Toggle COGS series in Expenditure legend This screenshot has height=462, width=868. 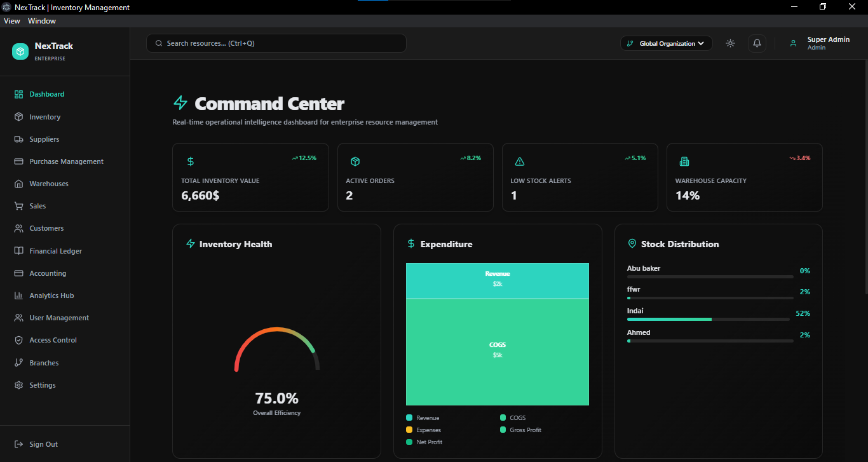[513, 418]
